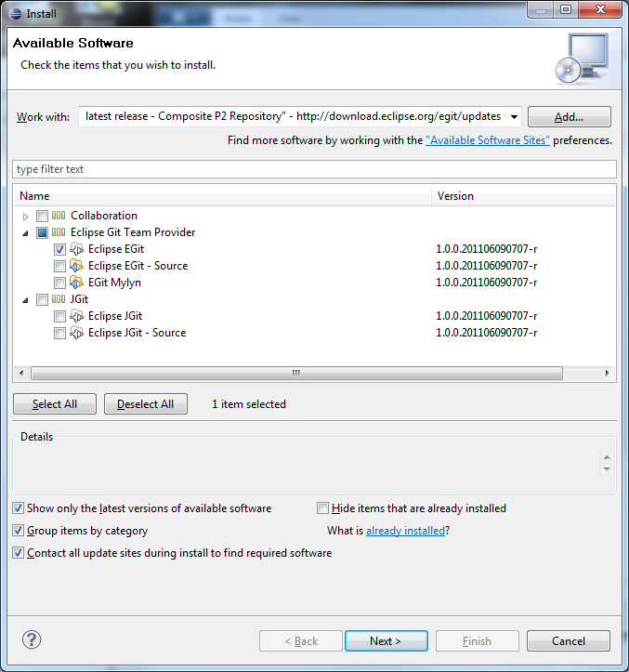Click the EGit Mylyn feature icon

(77, 283)
